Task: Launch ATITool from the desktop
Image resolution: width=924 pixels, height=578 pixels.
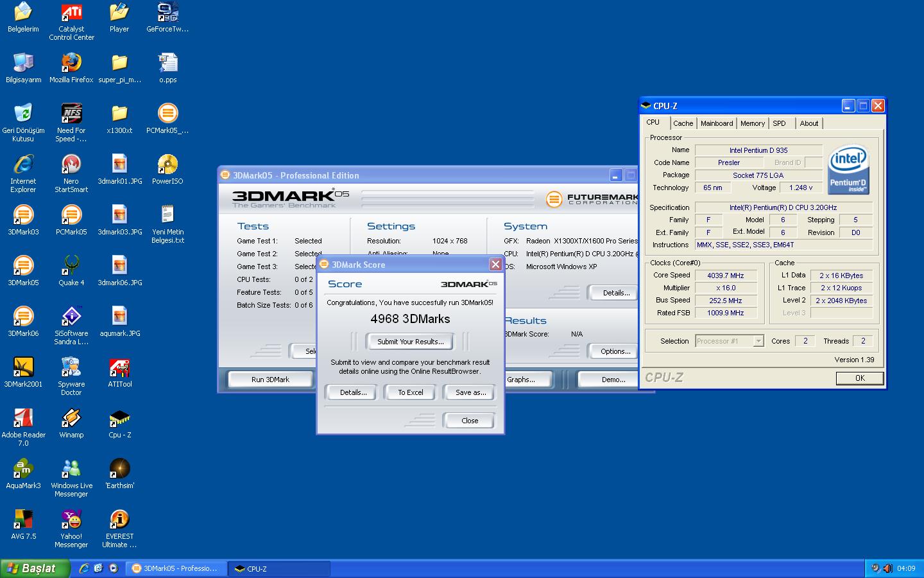Action: [119, 372]
